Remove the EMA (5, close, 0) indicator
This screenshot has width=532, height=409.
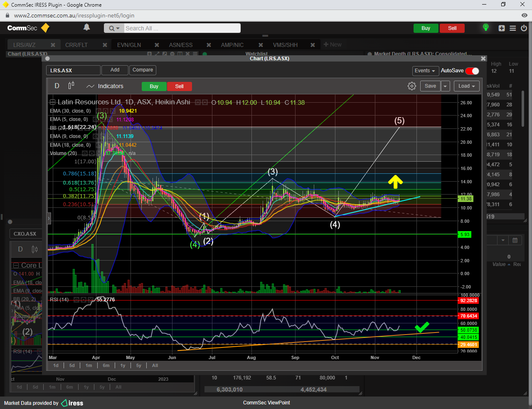coord(110,119)
